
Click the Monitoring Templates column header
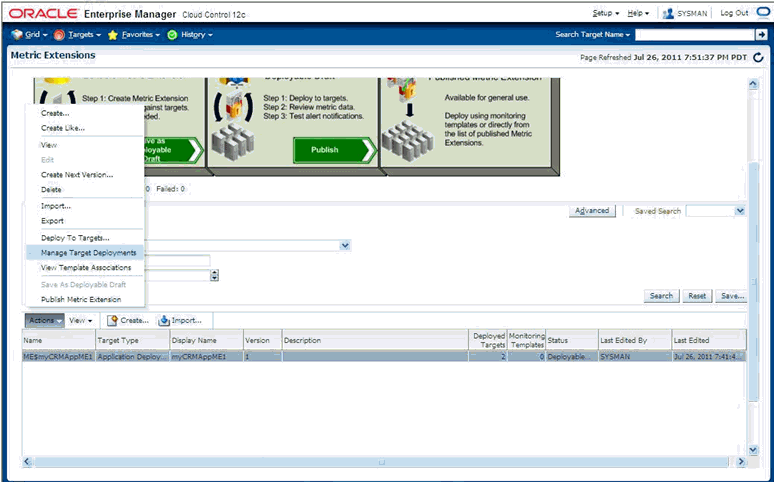coord(527,340)
